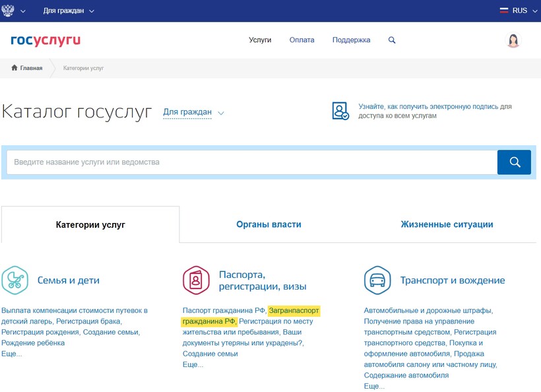The height and width of the screenshot is (392, 541).
Task: Click the blue search submit button
Action: pyautogui.click(x=514, y=162)
